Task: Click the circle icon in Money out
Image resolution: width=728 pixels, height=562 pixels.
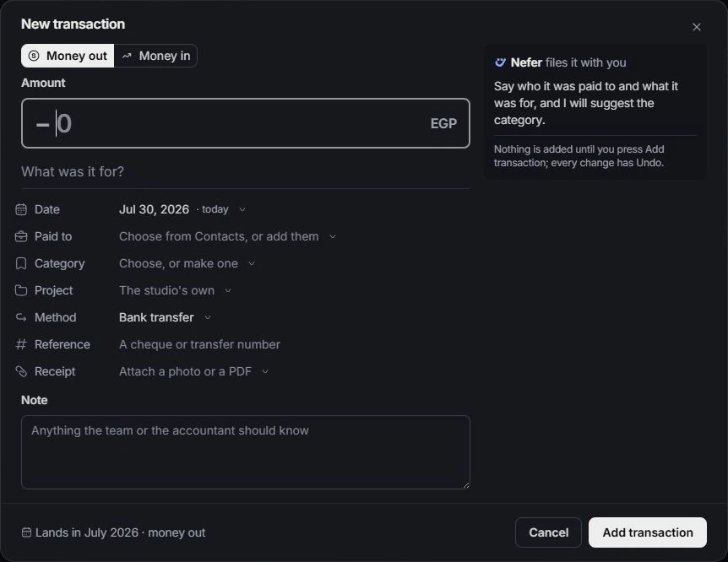Action: click(34, 56)
